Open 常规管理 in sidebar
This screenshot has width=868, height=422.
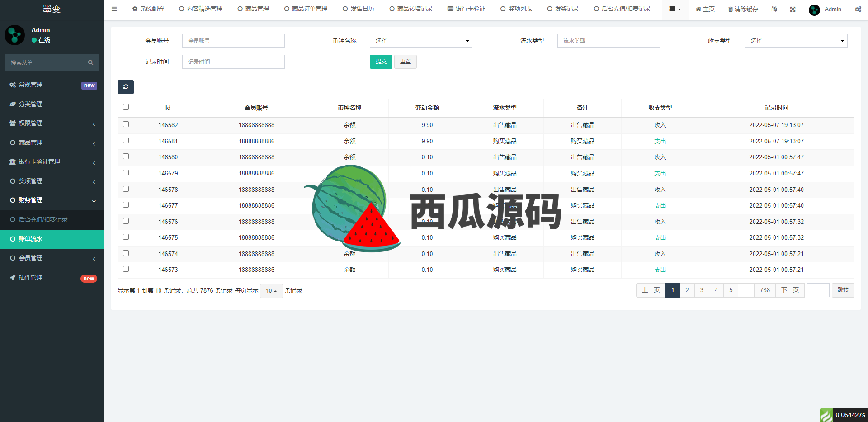[52, 85]
